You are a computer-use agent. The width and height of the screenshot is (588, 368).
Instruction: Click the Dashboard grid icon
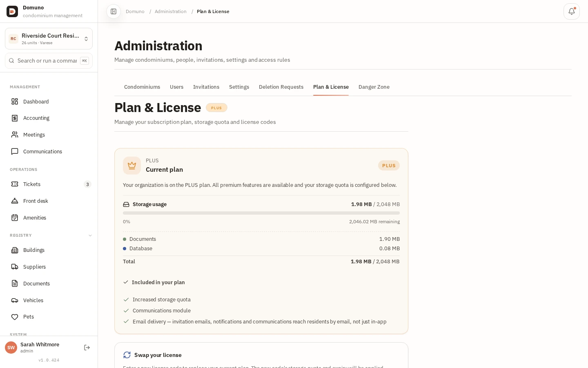pos(15,101)
